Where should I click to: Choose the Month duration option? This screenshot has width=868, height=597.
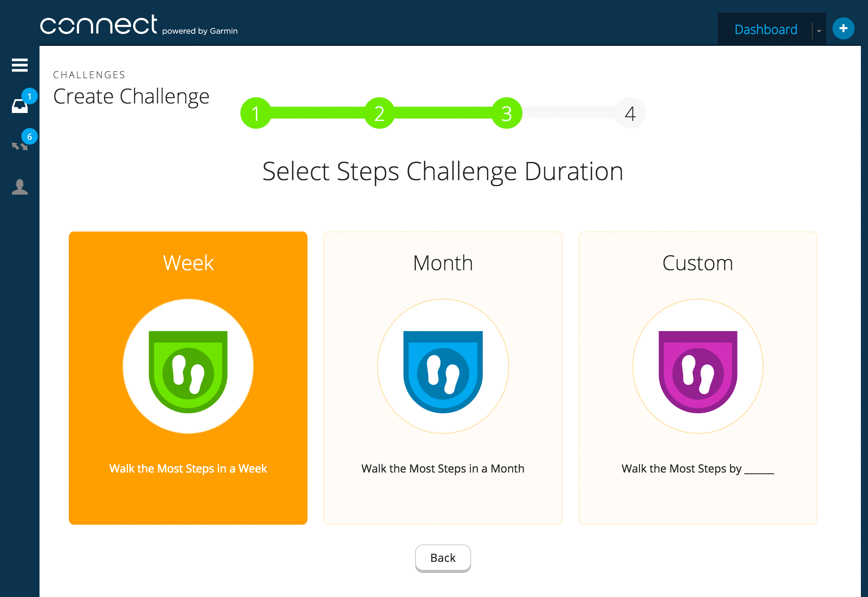pos(443,378)
